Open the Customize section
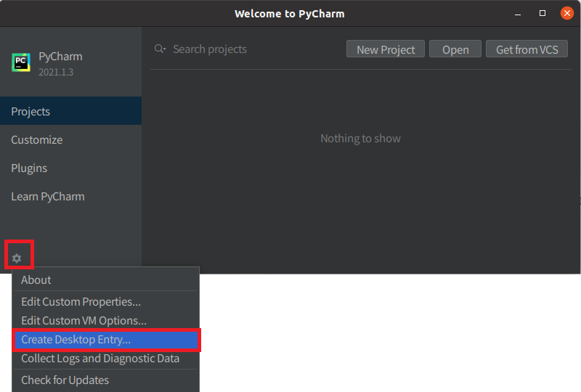The width and height of the screenshot is (581, 392). tap(70, 139)
